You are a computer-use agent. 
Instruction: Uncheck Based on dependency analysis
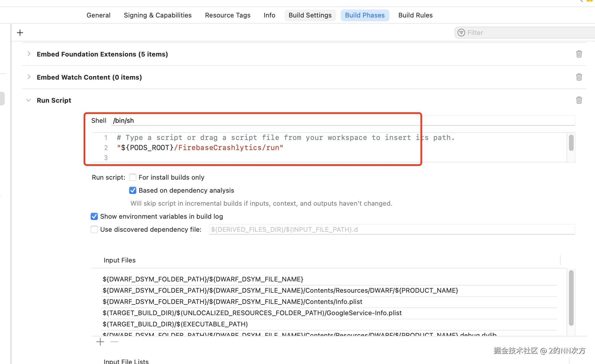[x=133, y=190]
